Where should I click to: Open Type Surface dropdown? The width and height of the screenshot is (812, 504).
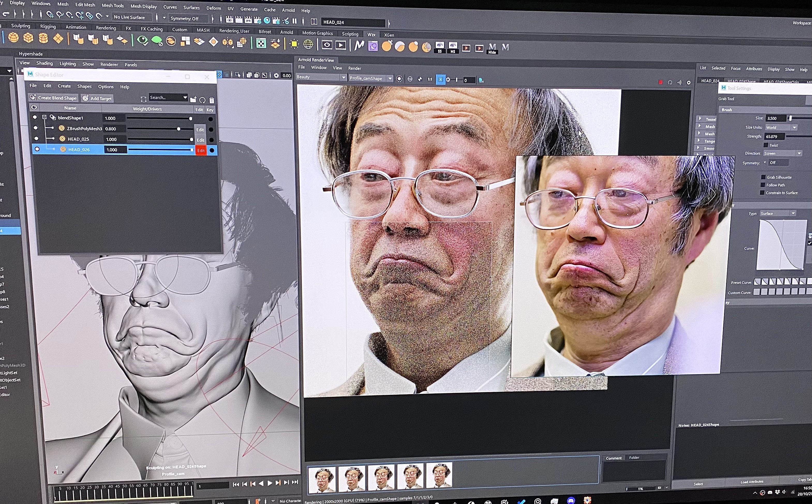pyautogui.click(x=778, y=213)
